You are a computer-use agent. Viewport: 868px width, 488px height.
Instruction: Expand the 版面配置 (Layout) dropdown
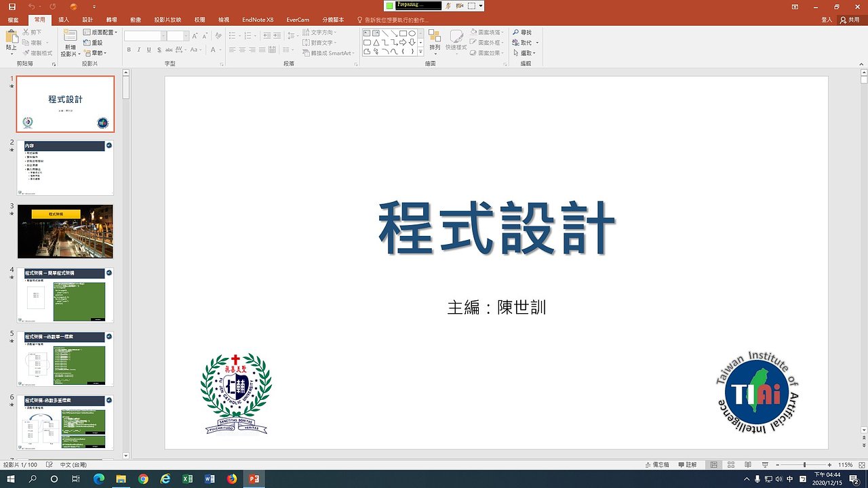tap(100, 32)
